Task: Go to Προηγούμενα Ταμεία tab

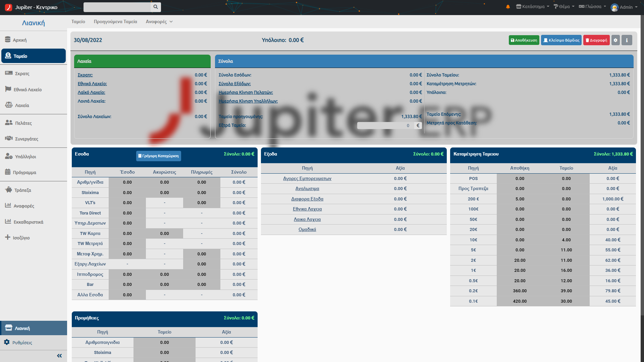Action: tap(115, 21)
